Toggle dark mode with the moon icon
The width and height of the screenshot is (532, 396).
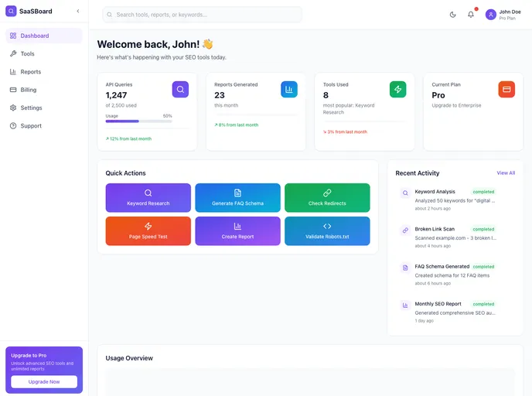coord(452,15)
